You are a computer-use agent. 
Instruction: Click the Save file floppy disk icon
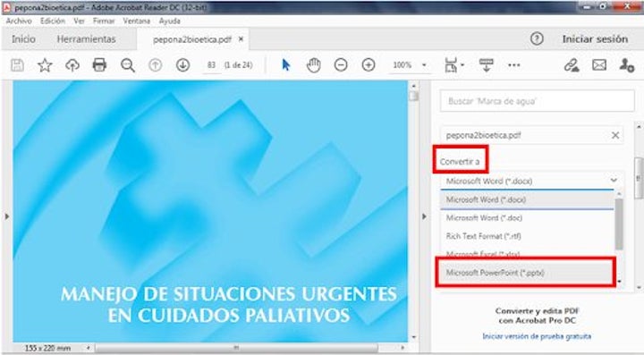[x=17, y=65]
